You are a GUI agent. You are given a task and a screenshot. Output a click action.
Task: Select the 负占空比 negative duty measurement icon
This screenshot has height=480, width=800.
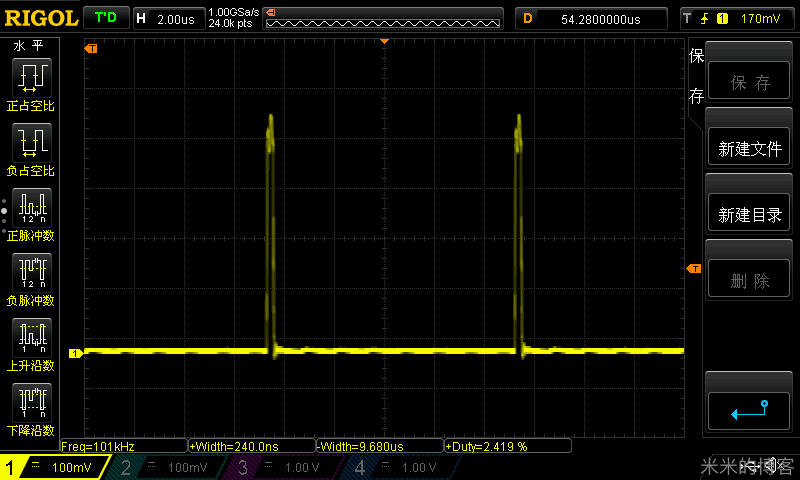tap(30, 142)
